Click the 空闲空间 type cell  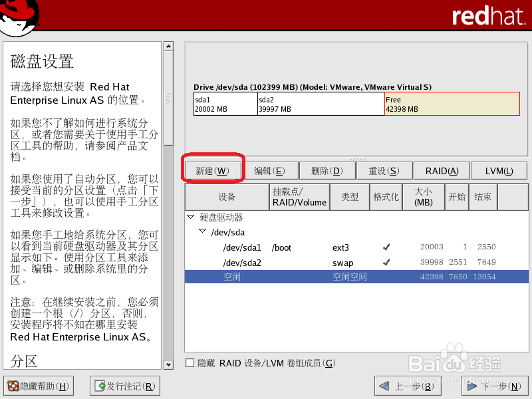350,277
